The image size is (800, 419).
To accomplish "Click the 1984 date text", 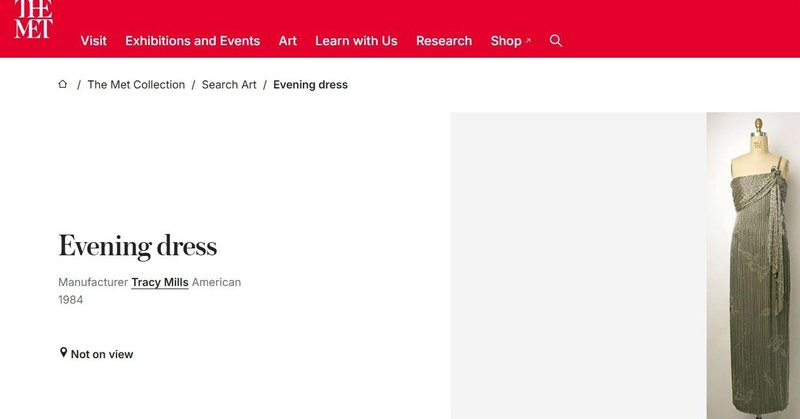I will [70, 300].
